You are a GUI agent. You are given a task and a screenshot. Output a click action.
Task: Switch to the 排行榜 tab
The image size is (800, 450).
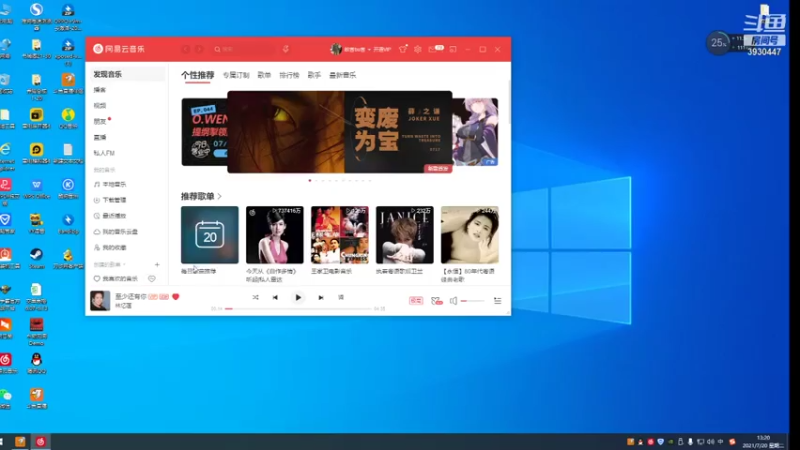click(x=289, y=75)
